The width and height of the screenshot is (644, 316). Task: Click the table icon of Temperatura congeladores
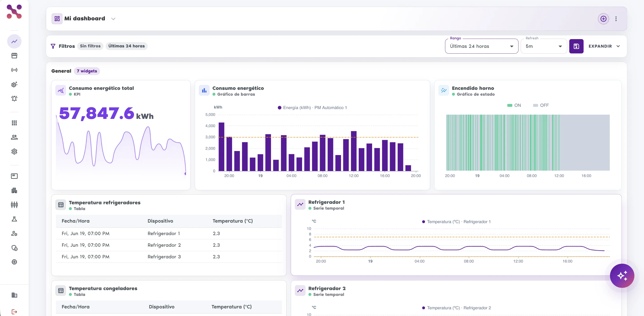[x=61, y=291]
